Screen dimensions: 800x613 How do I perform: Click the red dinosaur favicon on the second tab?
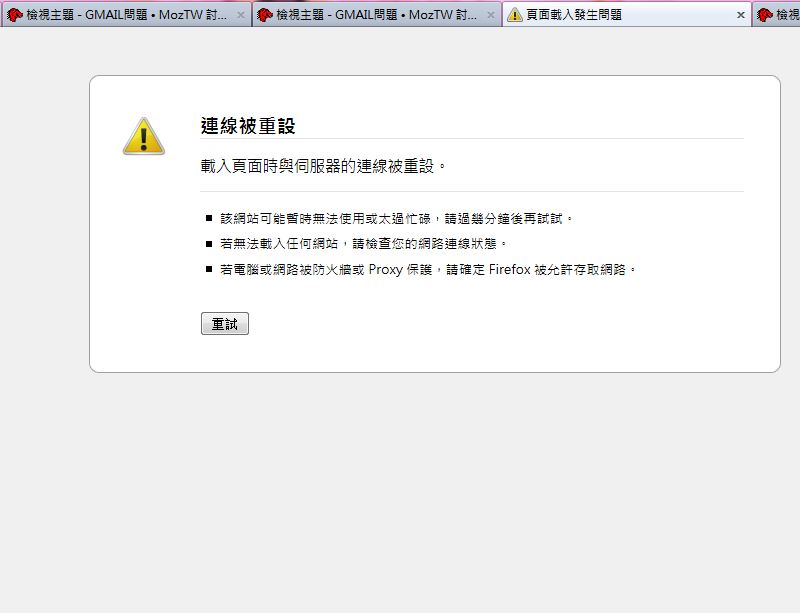265,15
